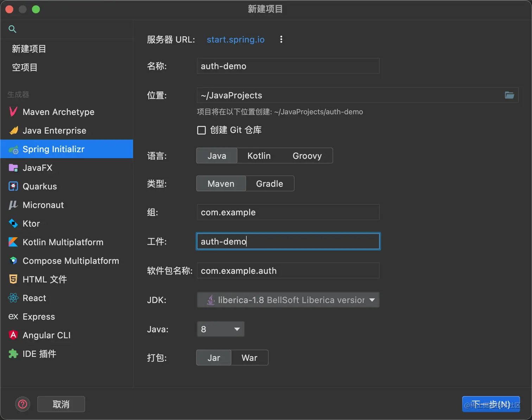Click the Quarkus generator icon
Image resolution: width=532 pixels, height=420 pixels.
[13, 186]
